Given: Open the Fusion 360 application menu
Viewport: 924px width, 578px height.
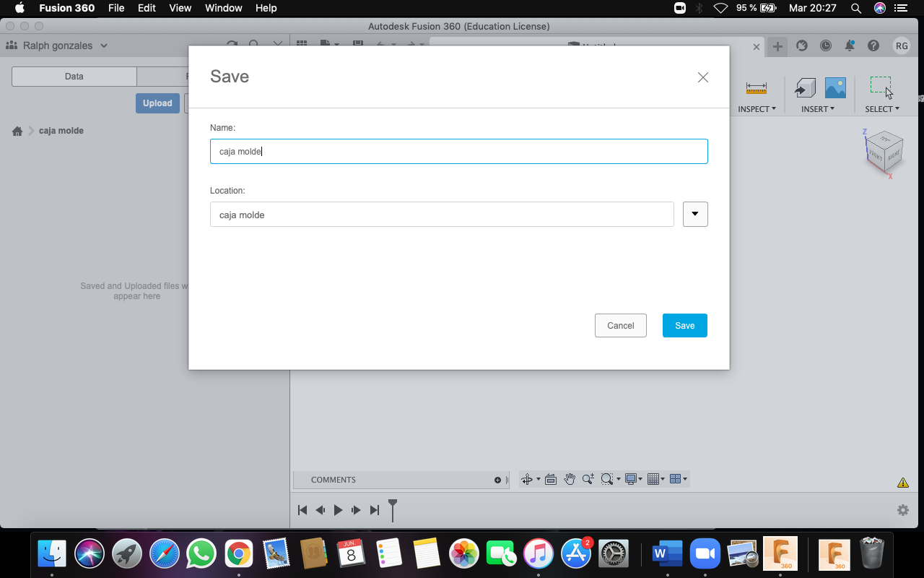Looking at the screenshot, I should tap(66, 8).
